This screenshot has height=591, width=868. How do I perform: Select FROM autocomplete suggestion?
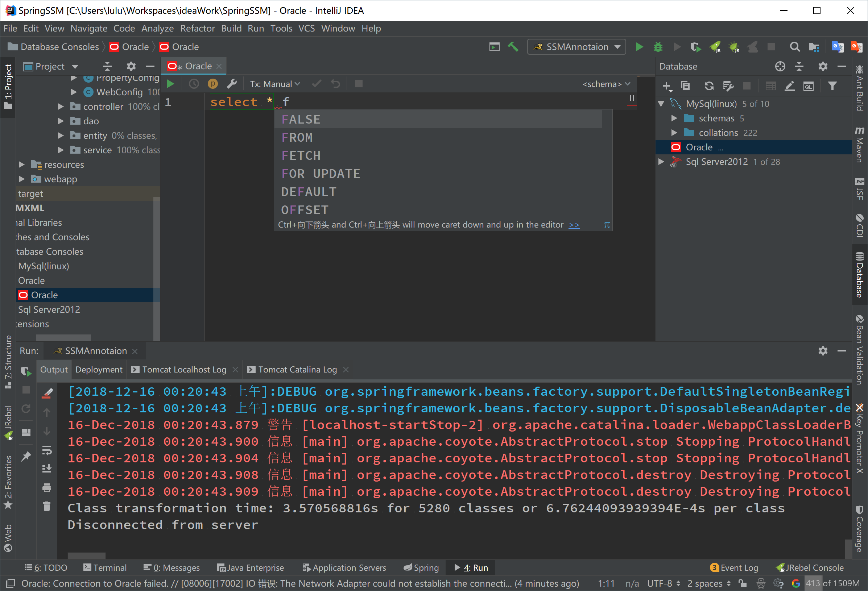pyautogui.click(x=296, y=137)
